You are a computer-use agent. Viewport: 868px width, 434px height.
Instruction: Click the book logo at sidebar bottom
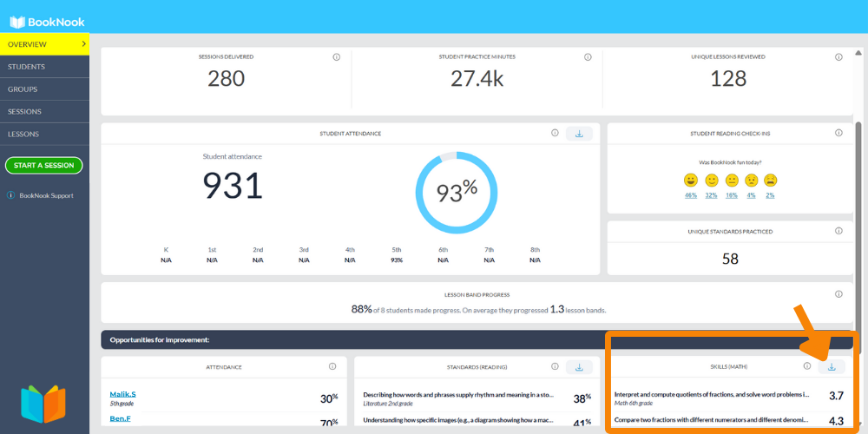pos(43,404)
